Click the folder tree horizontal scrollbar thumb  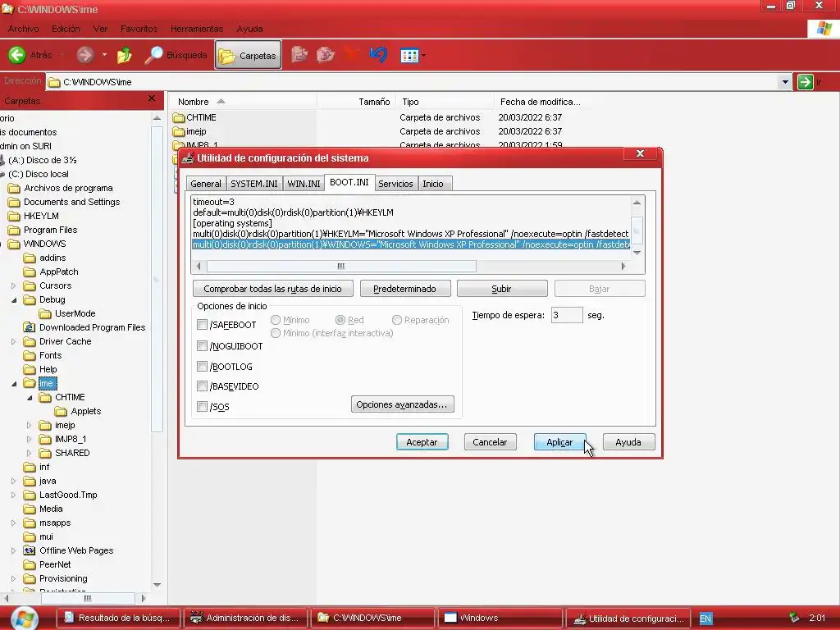point(88,598)
